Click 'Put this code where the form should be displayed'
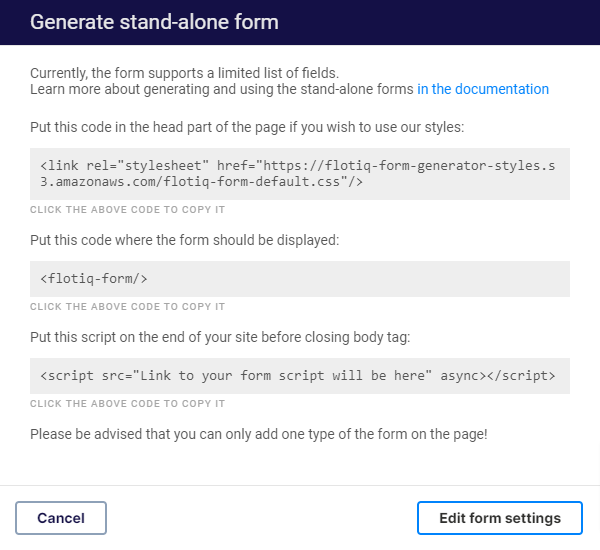Screen dimensions: 600x550 click(x=184, y=240)
